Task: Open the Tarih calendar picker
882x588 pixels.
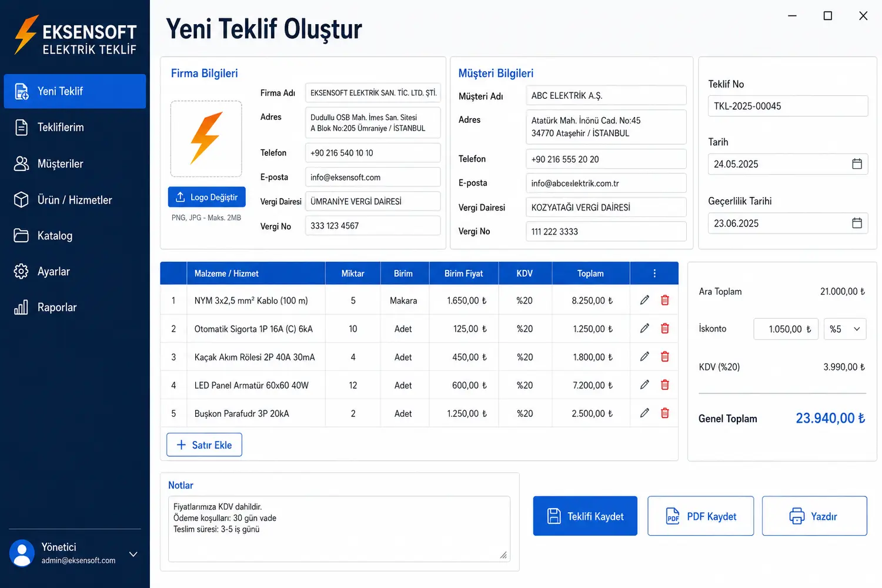Action: click(857, 164)
